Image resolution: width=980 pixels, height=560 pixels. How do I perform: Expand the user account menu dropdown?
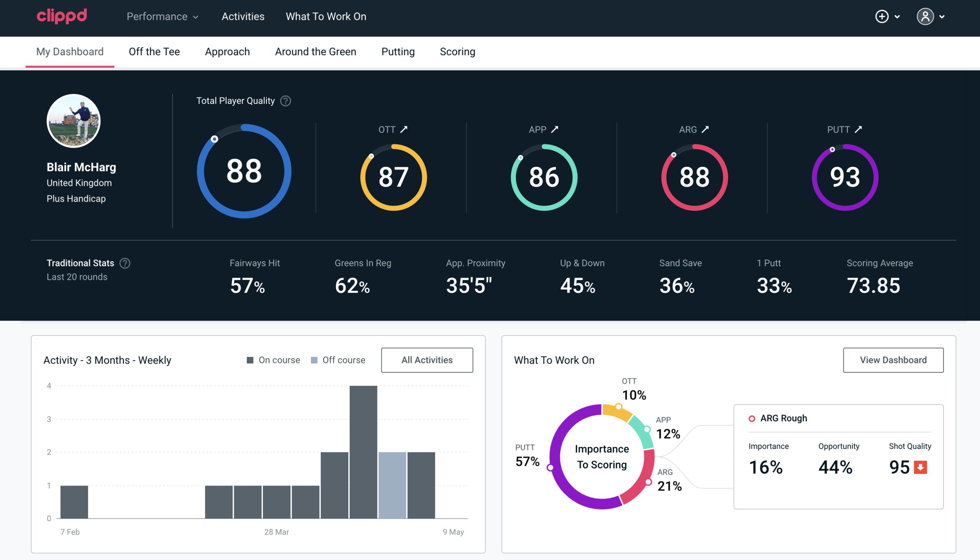point(931,16)
